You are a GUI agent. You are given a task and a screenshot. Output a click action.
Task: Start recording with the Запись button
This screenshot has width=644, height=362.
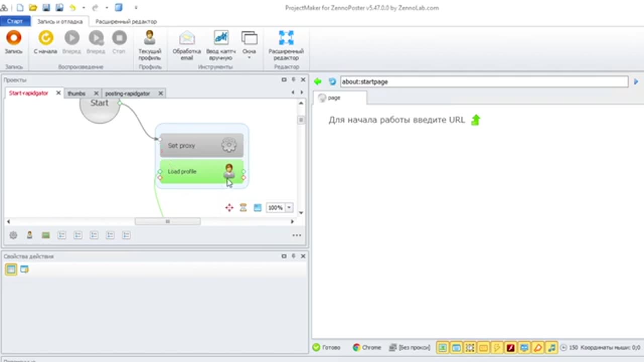(x=14, y=42)
